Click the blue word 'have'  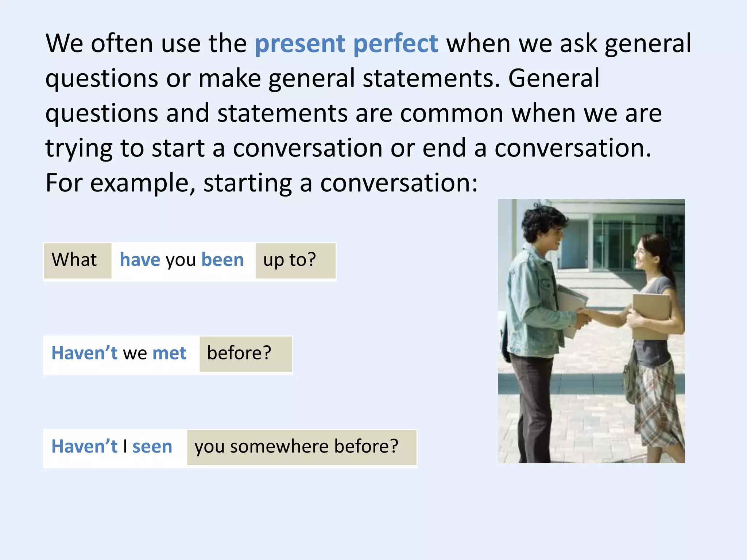(140, 260)
